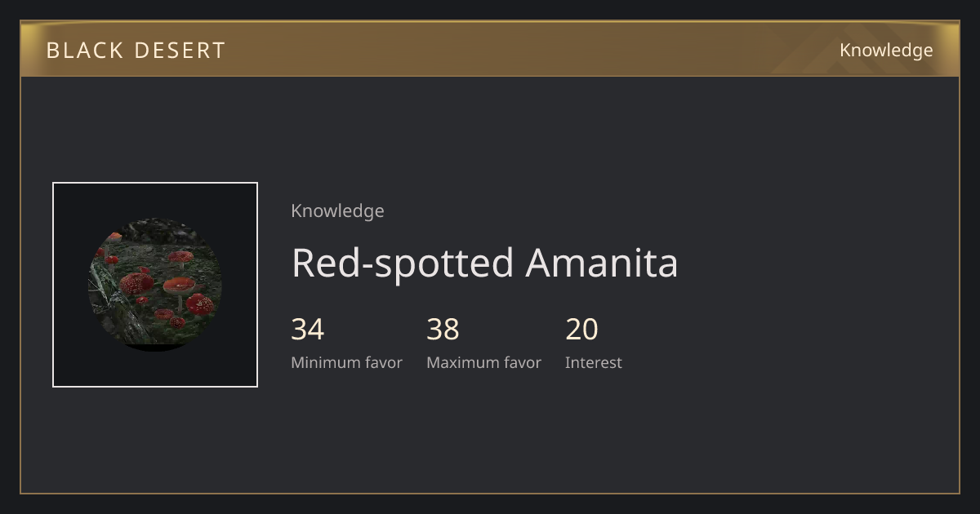Click the BLACK DESERT header title
Screen dimensions: 980x514
(136, 51)
